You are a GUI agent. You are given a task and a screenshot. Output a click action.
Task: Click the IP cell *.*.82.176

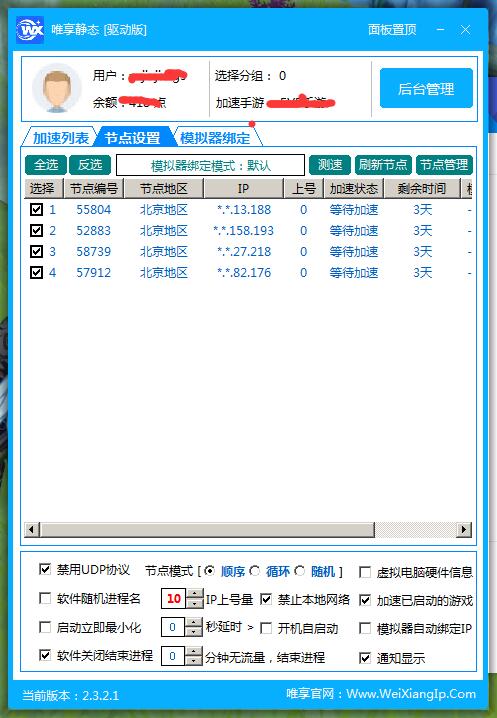pos(244,273)
